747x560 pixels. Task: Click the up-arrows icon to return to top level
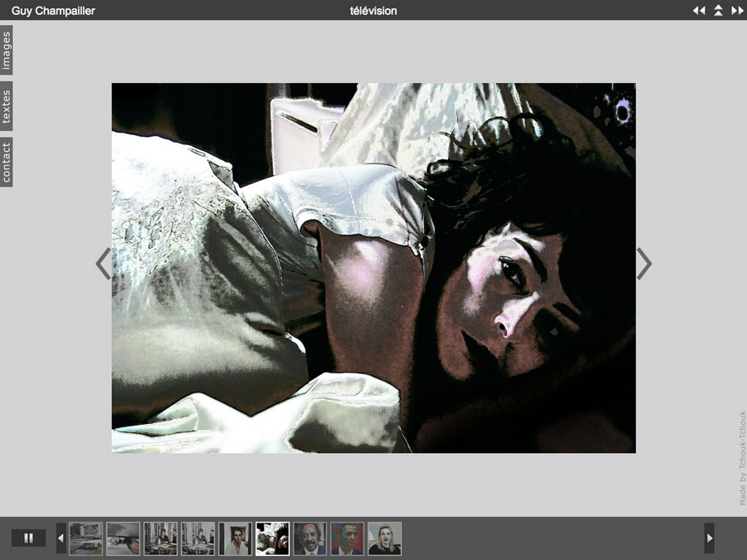tap(718, 11)
